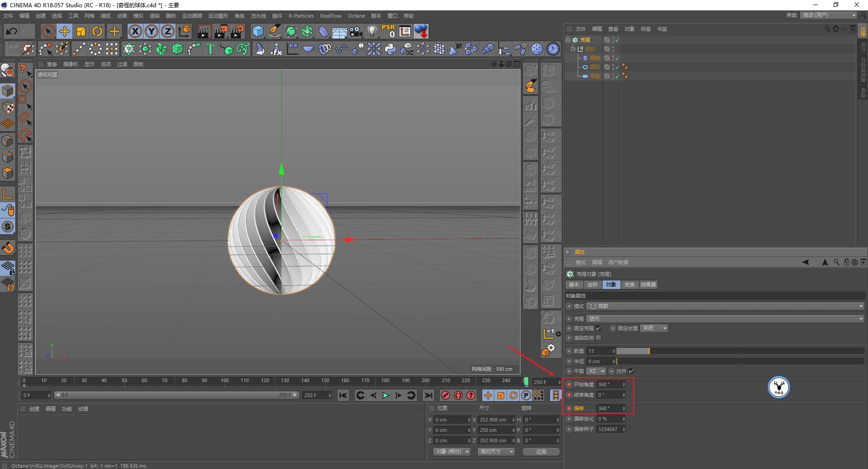Viewport: 868px width, 469px height.
Task: Click the spline Pen tool icon
Action: [x=275, y=31]
